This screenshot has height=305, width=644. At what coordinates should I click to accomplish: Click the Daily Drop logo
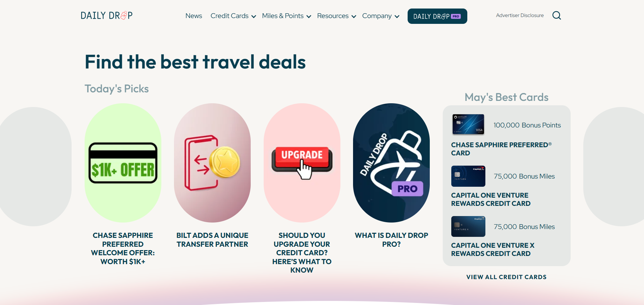106,16
